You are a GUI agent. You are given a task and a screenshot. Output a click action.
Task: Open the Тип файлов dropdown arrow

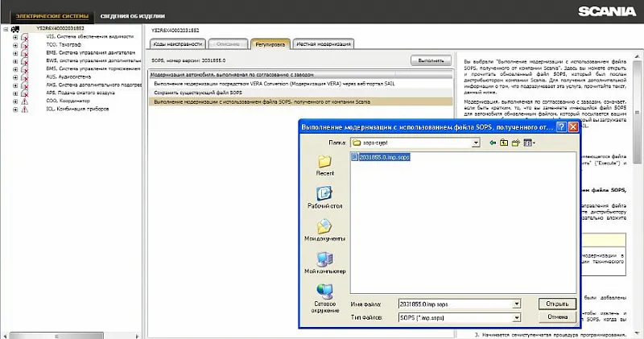click(517, 317)
